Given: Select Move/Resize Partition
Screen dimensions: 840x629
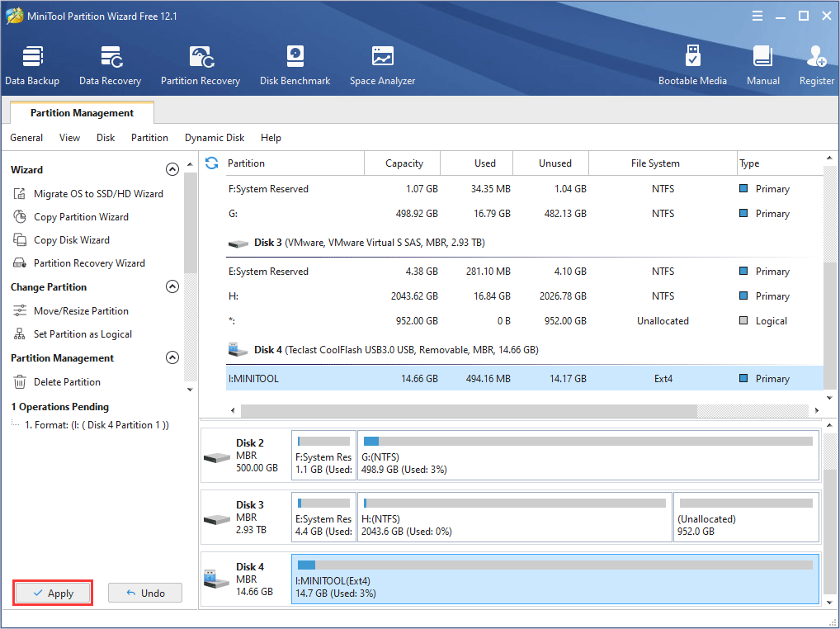Looking at the screenshot, I should 80,310.
